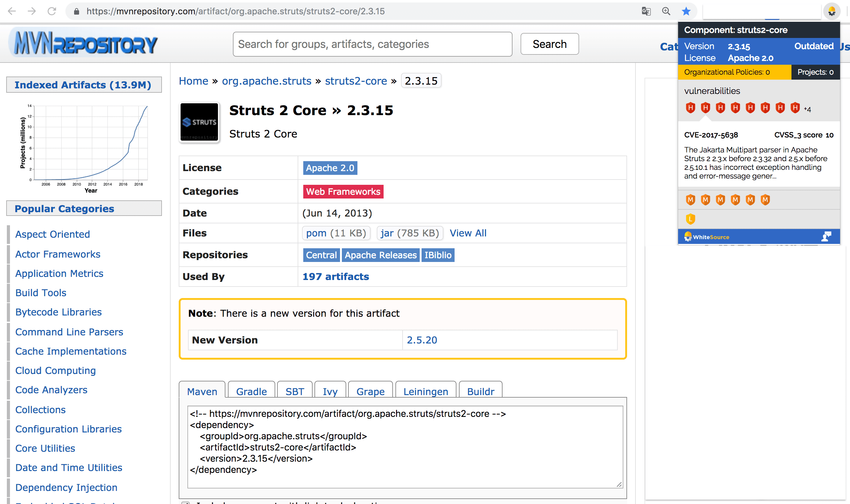This screenshot has height=504, width=850.
Task: Click the padlock site security icon
Action: click(x=77, y=12)
